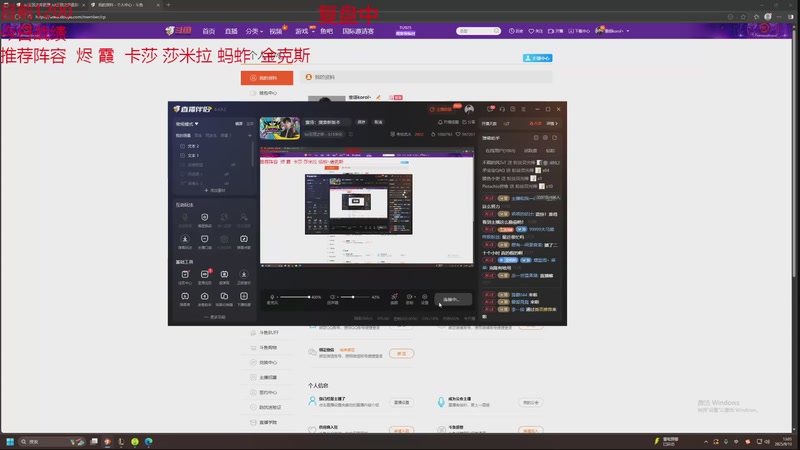Click the 分享 share icon
Image resolution: width=800 pixels, height=450 pixels.
pos(468,122)
